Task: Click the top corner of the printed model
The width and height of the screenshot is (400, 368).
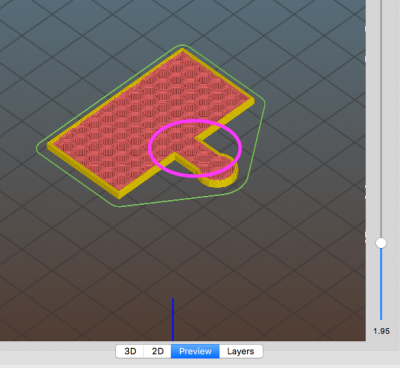Action: 182,49
